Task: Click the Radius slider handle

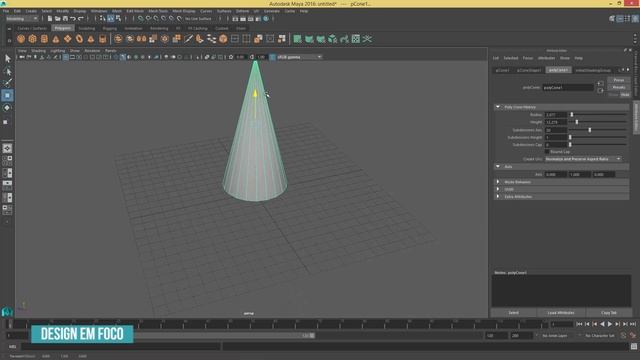Action: pos(572,115)
